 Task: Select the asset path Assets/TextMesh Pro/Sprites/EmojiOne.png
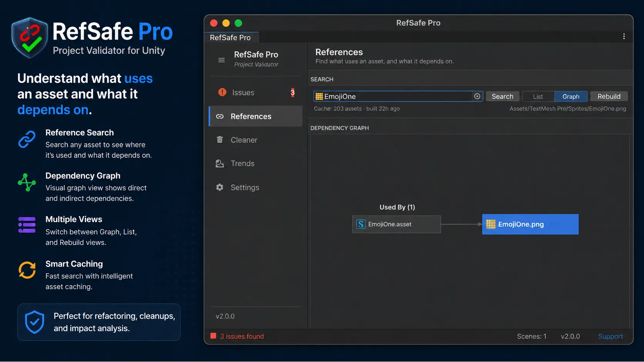tap(568, 108)
